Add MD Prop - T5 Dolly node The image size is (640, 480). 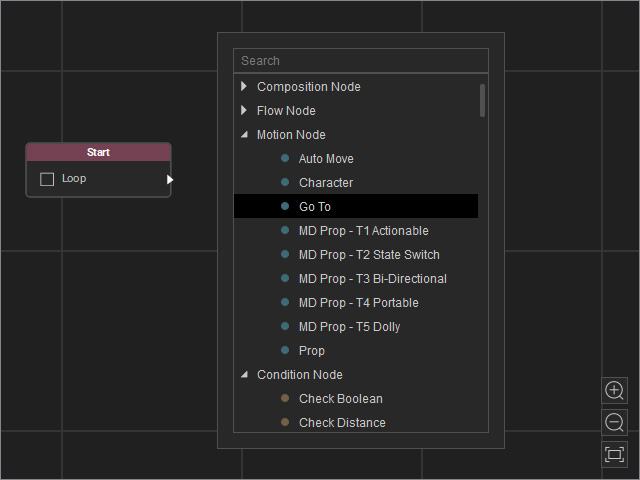(x=356, y=327)
